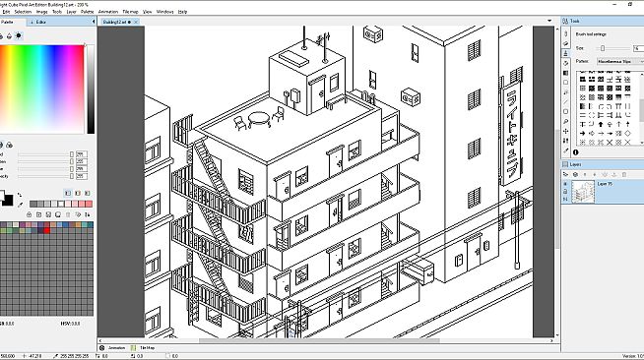Select the Gradient tool
The width and height of the screenshot is (644, 360).
pyautogui.click(x=566, y=73)
